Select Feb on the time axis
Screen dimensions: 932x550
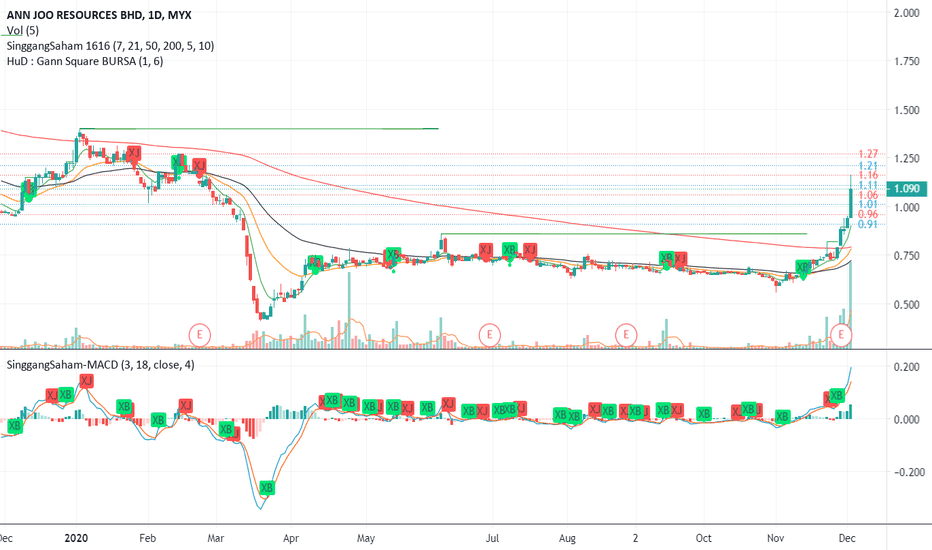(147, 538)
